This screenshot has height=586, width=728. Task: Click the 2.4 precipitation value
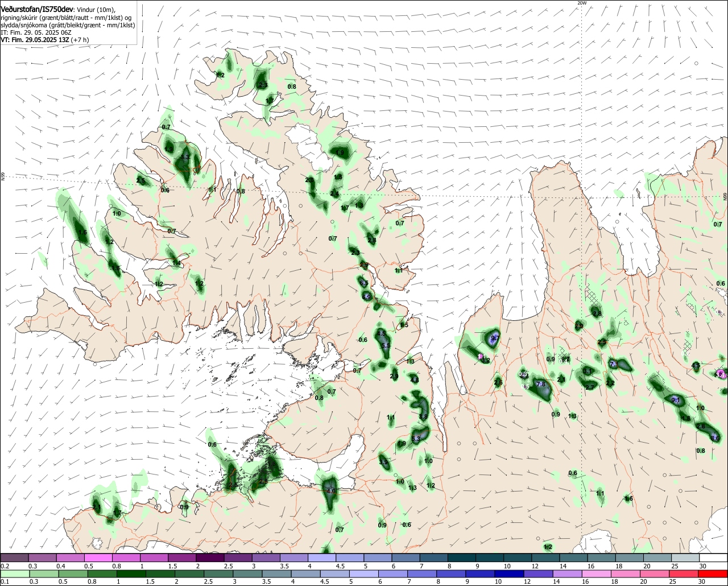334,194
